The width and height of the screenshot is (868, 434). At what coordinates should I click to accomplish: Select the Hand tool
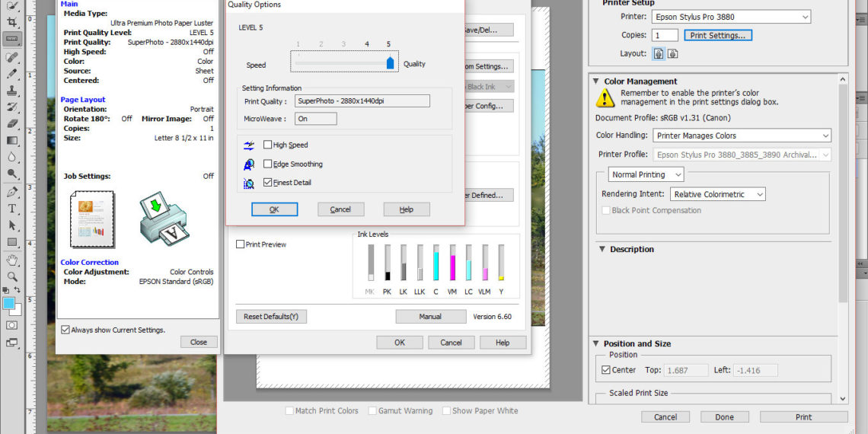pos(11,260)
